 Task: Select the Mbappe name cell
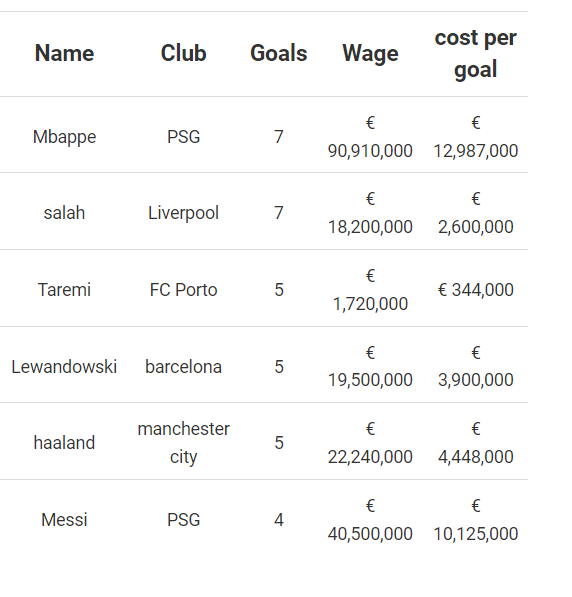coord(64,137)
